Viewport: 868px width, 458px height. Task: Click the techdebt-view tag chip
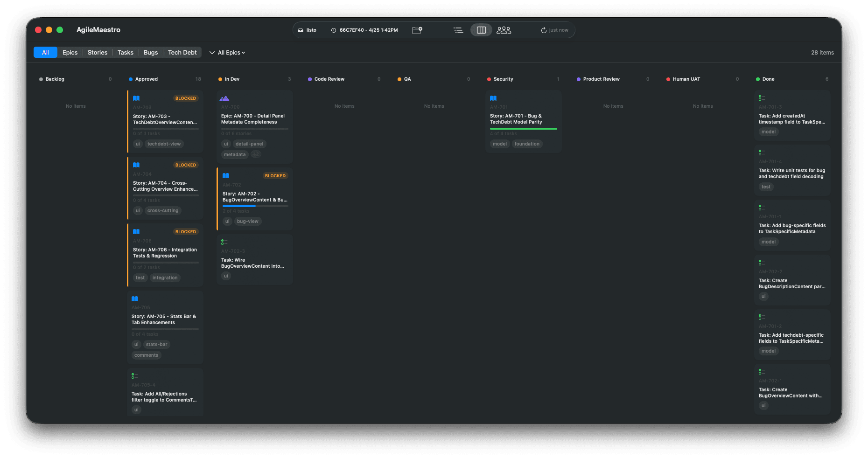coord(164,144)
